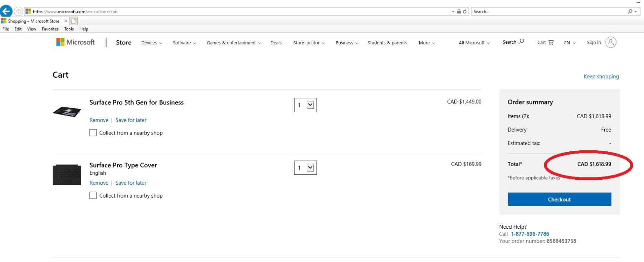Click the browser forward arrow button

point(18,11)
